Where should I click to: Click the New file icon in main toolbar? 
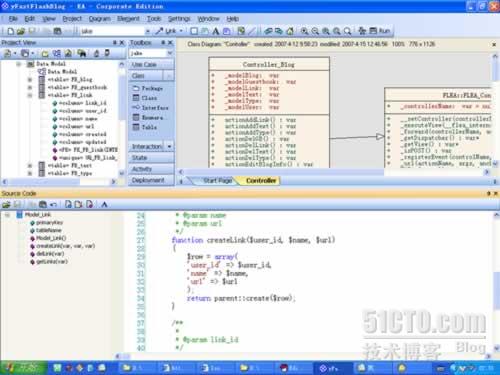coord(11,31)
